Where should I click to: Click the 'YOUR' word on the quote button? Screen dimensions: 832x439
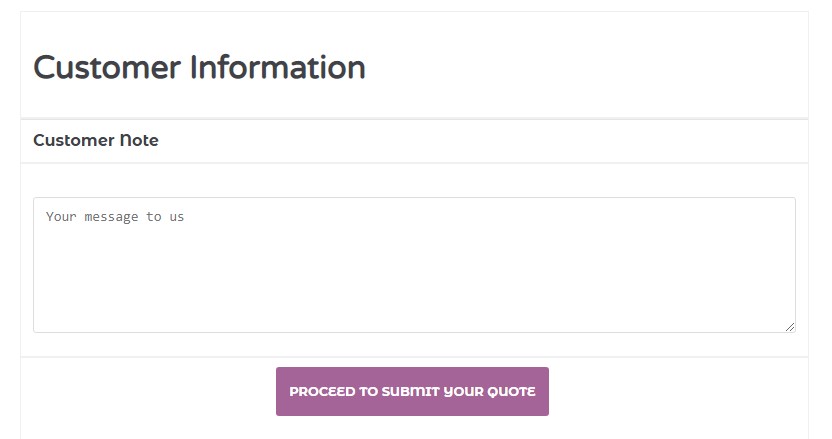pos(462,392)
